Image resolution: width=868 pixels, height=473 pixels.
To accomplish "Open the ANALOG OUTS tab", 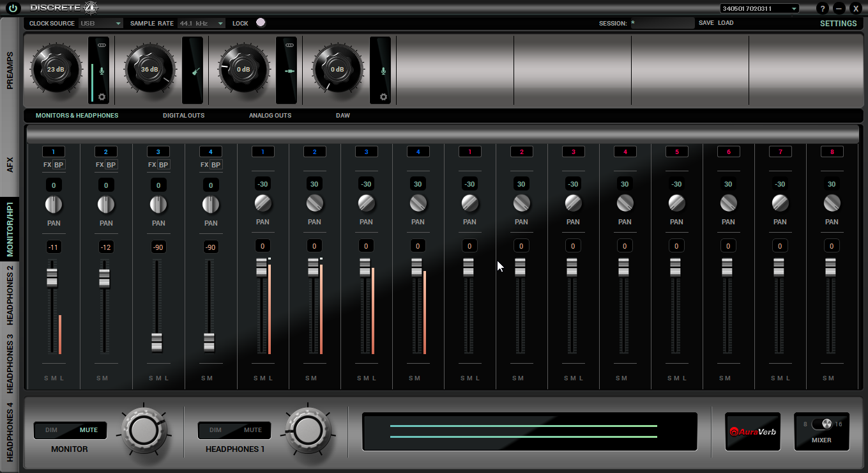I will click(x=270, y=116).
